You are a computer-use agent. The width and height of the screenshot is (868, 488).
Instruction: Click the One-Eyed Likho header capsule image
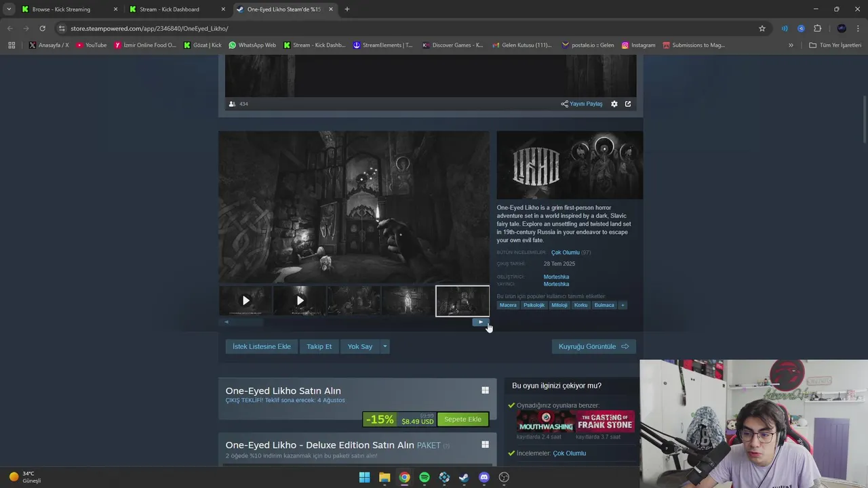570,165
